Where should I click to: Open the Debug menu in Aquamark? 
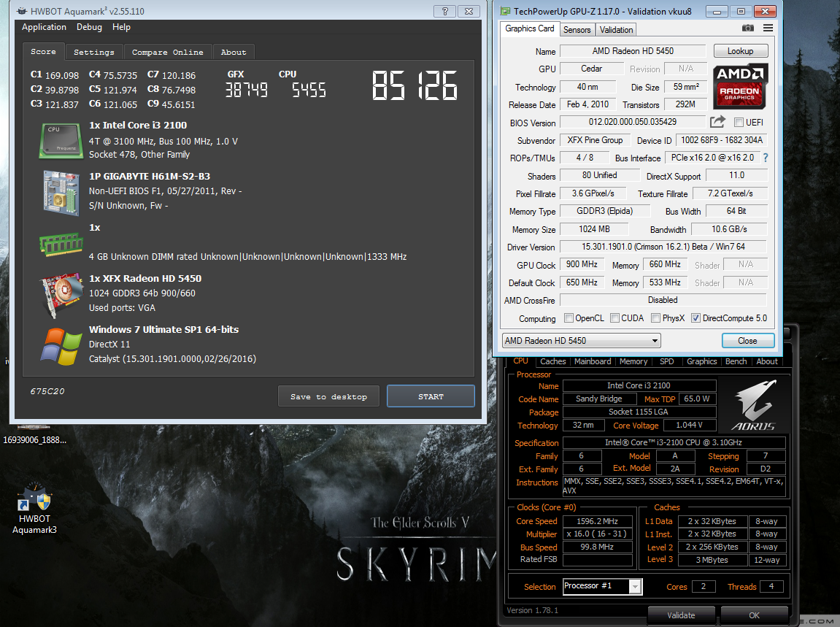click(89, 27)
